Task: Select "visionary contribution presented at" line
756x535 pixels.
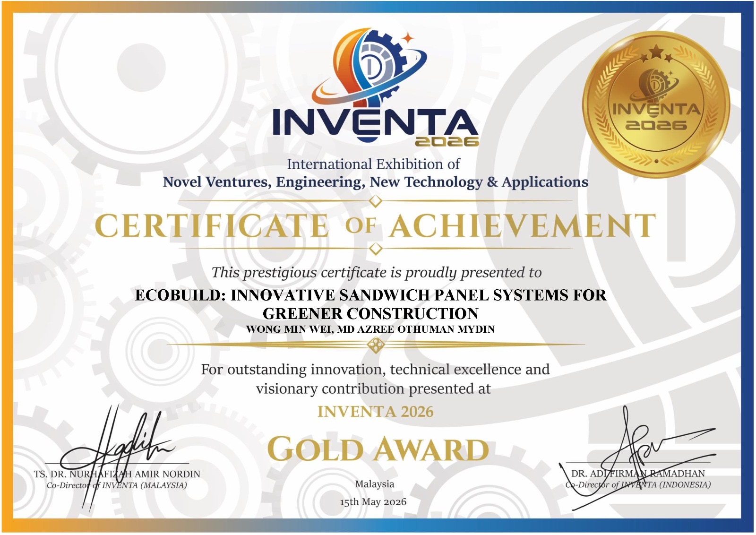Action: point(373,388)
